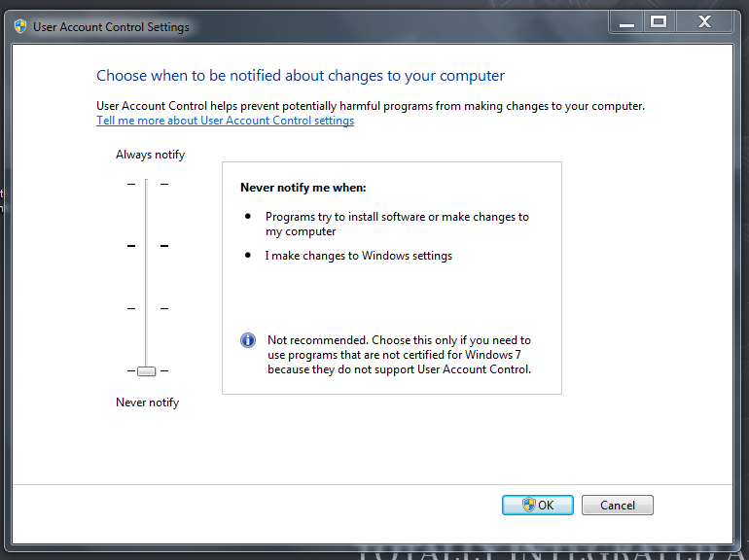
Task: Minimize the User Account Control Settings window
Action: coord(626,22)
